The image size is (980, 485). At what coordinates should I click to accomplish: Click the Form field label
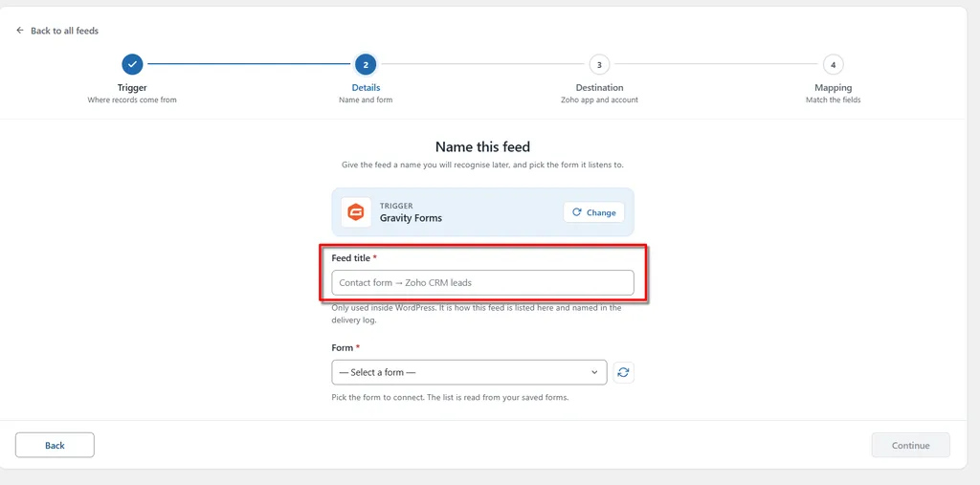343,347
